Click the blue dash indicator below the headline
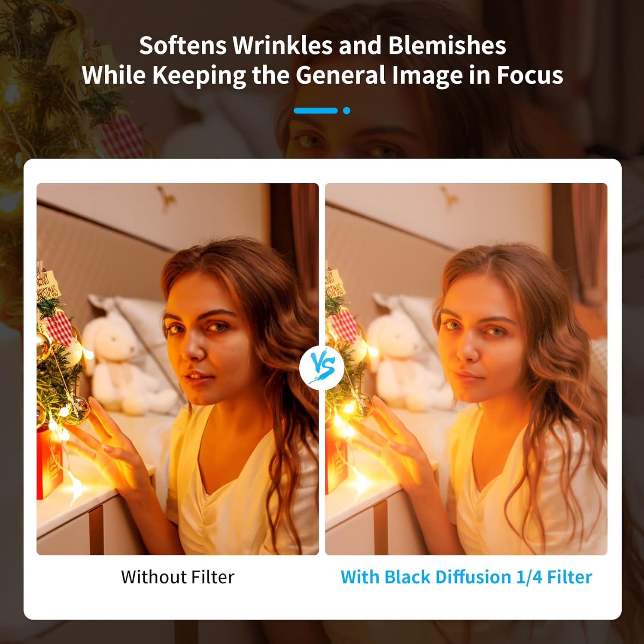Viewport: 644px width, 644px height. (x=316, y=111)
